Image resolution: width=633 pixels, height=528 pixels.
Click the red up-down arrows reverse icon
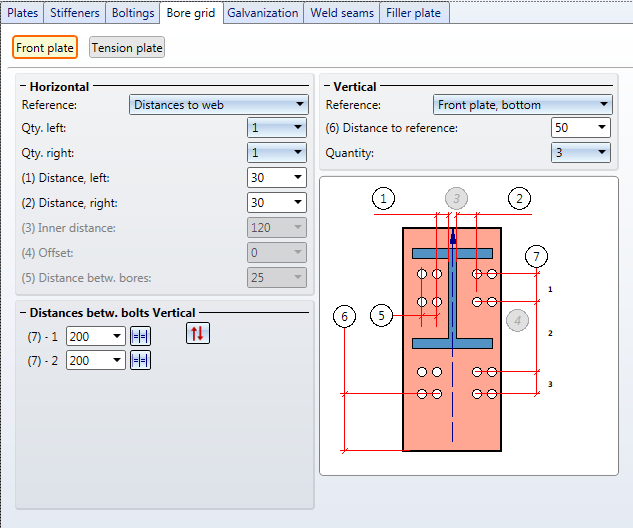pyautogui.click(x=198, y=334)
